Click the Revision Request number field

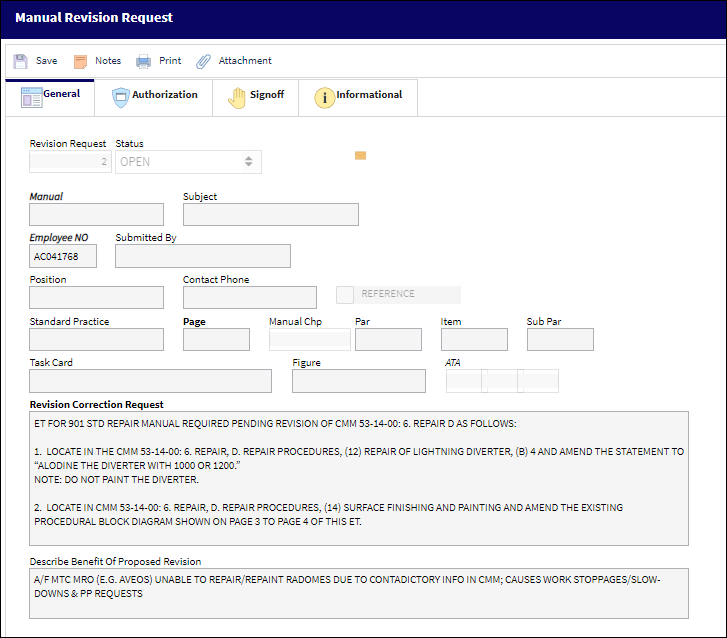[x=70, y=161]
